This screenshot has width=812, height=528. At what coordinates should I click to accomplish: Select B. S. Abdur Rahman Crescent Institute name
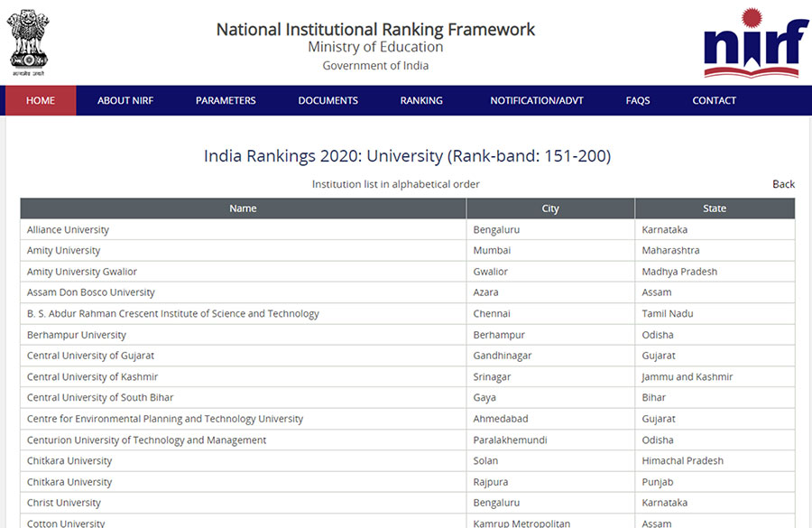pos(173,313)
